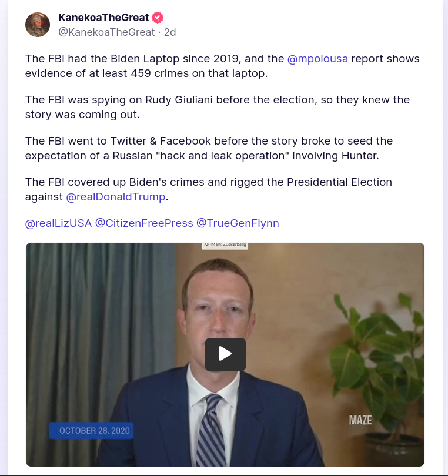The height and width of the screenshot is (476, 448).
Task: Click the MAZE watermark on the video
Action: 360,420
